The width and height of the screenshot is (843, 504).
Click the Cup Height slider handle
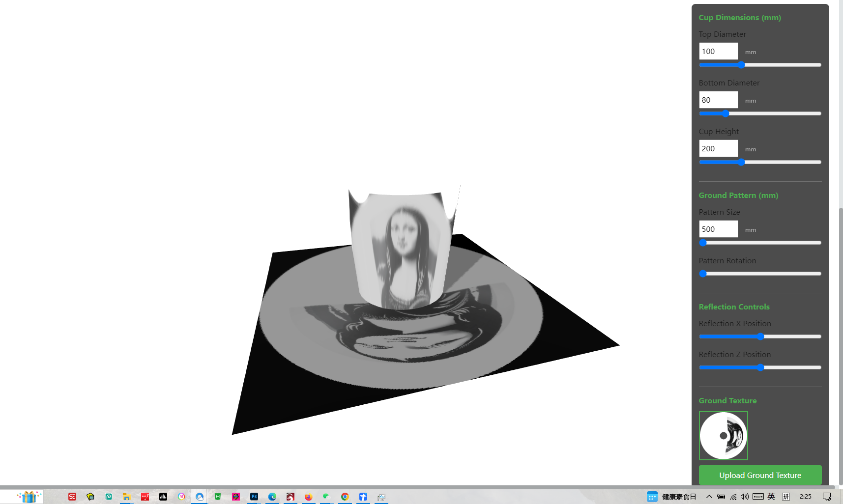coord(741,162)
